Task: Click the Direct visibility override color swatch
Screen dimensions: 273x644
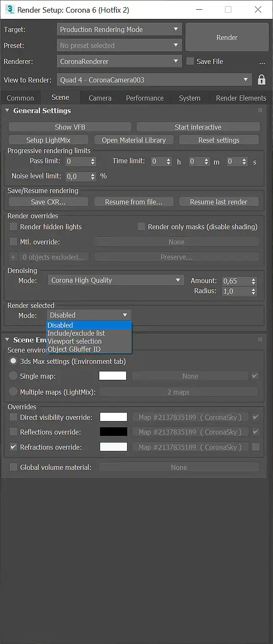Action: pyautogui.click(x=114, y=417)
